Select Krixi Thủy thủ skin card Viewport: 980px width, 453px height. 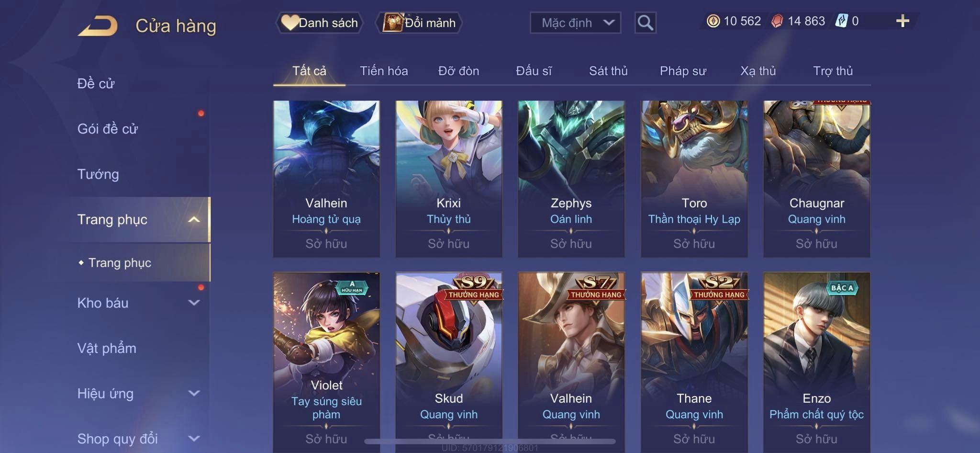449,179
